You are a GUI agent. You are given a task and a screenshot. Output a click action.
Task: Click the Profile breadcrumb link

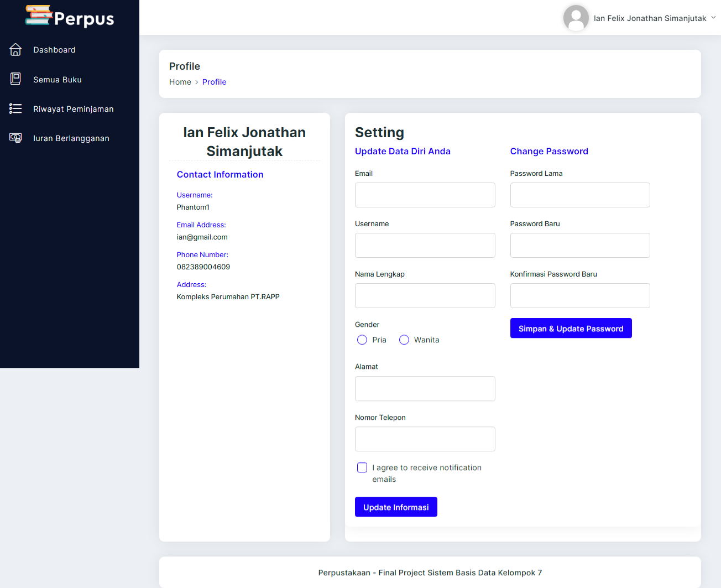(215, 81)
